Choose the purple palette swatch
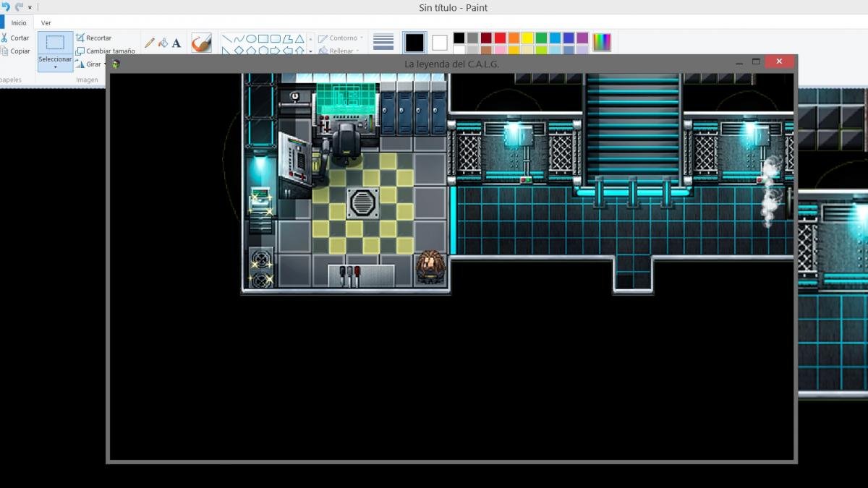 click(582, 38)
